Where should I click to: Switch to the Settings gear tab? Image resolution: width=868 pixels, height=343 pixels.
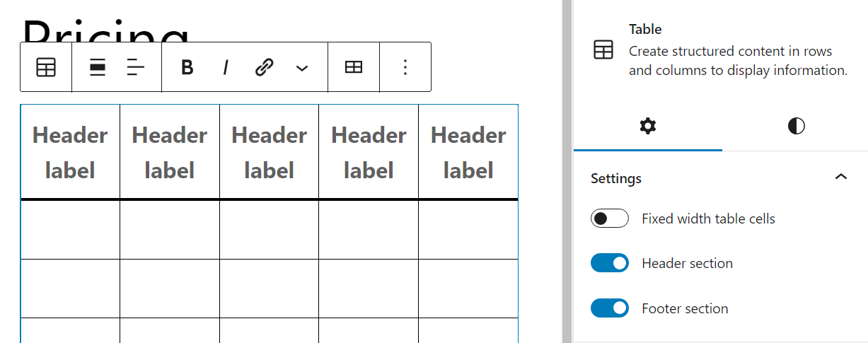(x=647, y=127)
